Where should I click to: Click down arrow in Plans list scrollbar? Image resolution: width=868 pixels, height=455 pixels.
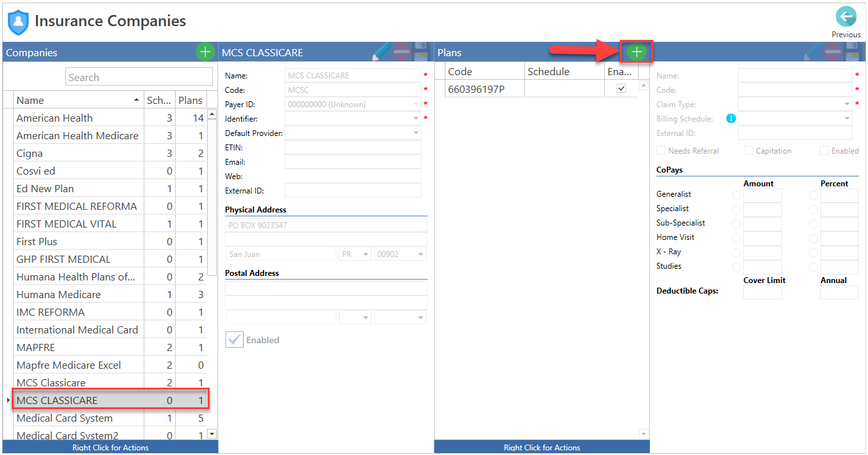tap(643, 433)
